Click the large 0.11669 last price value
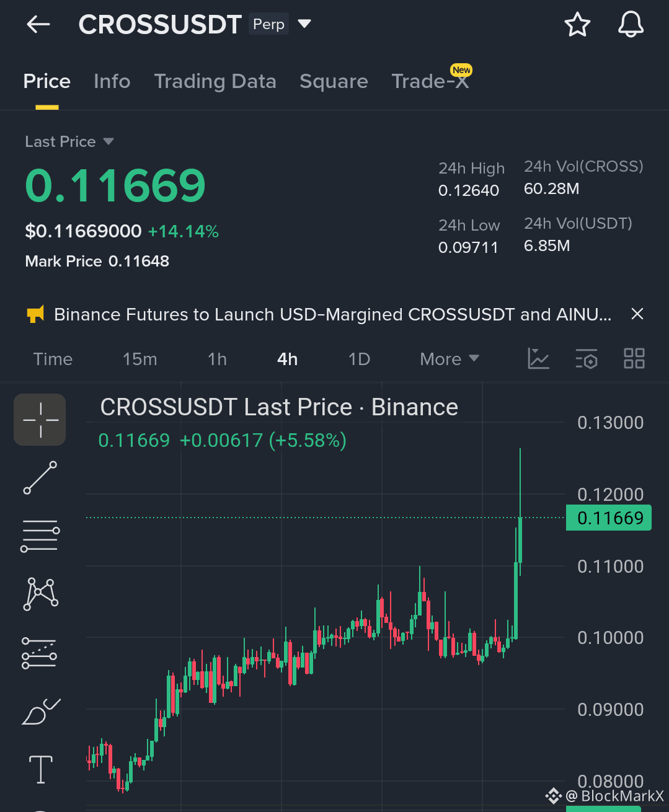This screenshot has width=669, height=812. click(x=115, y=185)
